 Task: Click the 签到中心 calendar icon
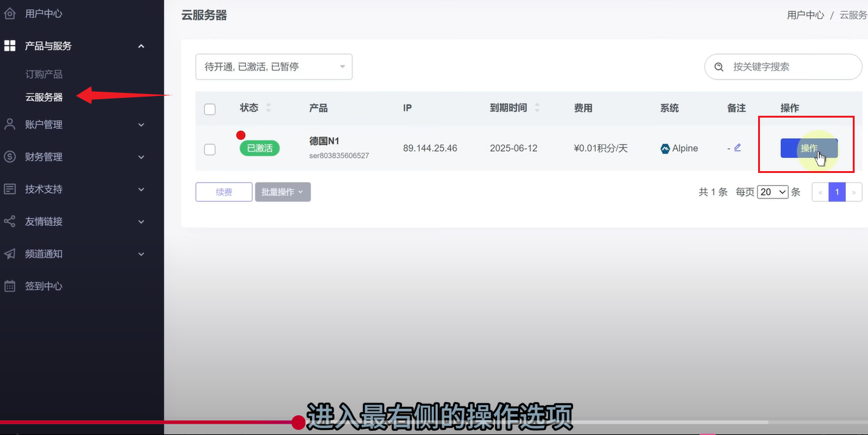10,286
